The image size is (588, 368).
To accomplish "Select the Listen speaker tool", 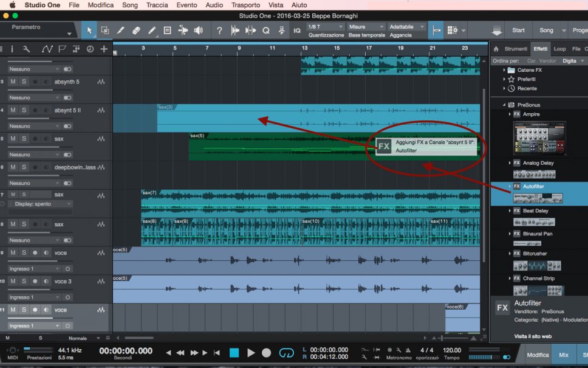I will [x=198, y=30].
